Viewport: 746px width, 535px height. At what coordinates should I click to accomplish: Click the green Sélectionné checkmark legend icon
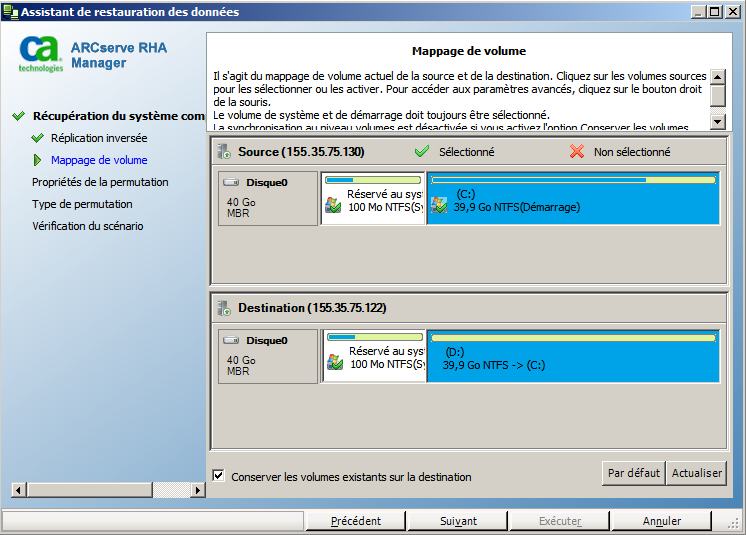(x=422, y=151)
